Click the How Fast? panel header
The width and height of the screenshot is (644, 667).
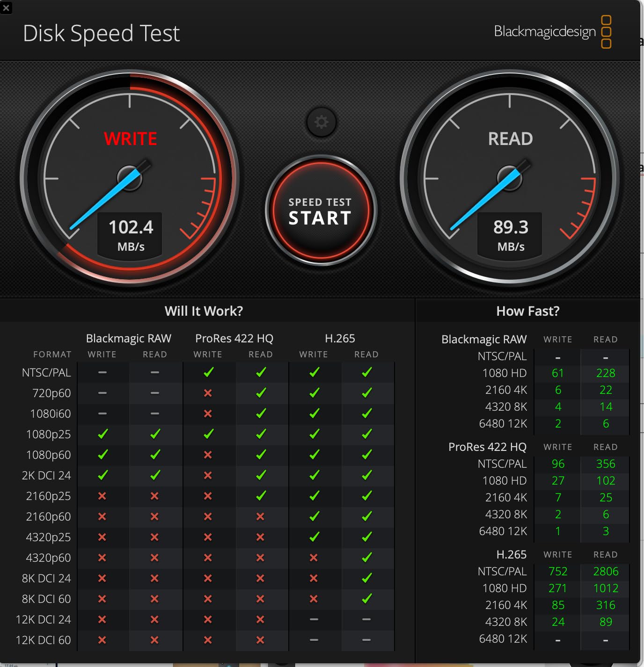528,311
